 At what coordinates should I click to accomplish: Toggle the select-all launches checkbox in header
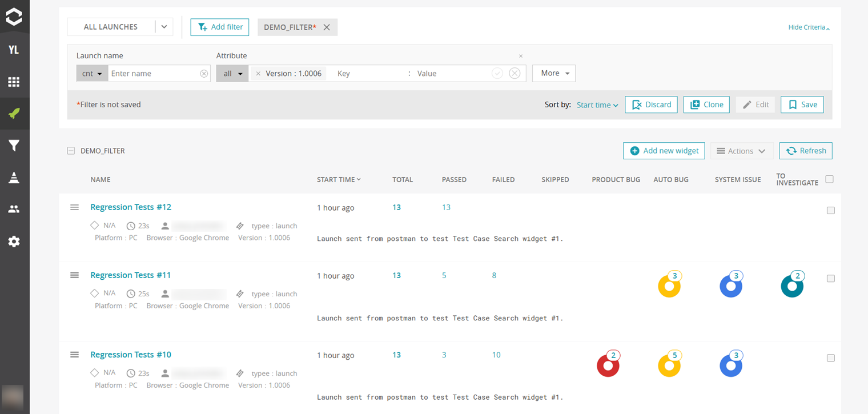(830, 179)
